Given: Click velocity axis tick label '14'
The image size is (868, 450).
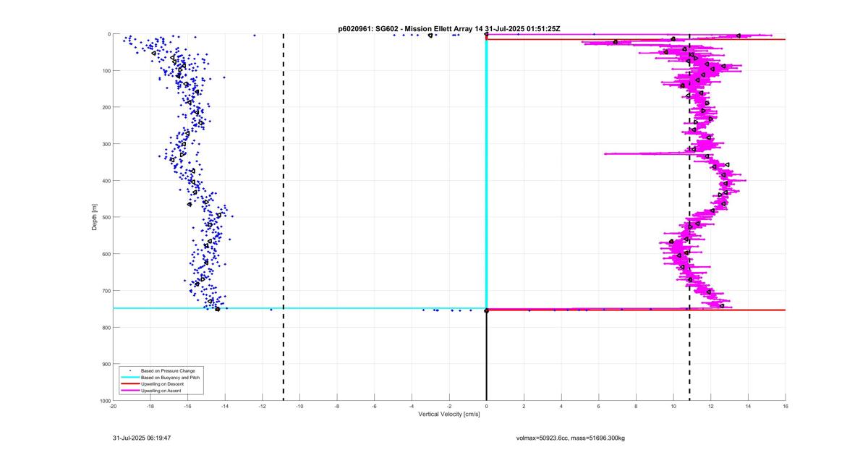Looking at the screenshot, I should (x=749, y=406).
